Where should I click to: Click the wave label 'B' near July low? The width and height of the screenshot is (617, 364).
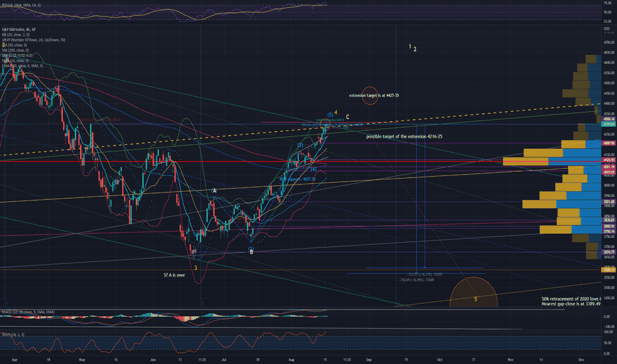(252, 252)
